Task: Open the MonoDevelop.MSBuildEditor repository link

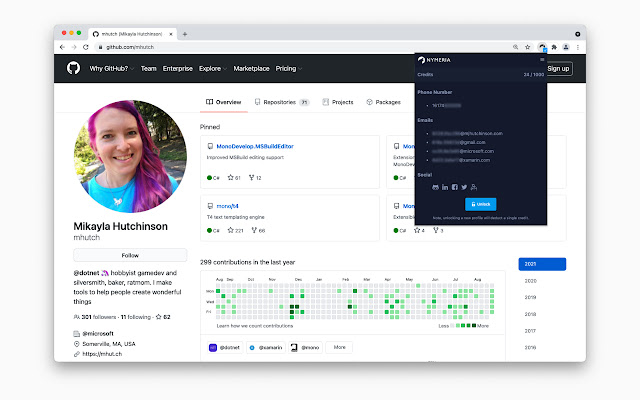Action: click(x=255, y=146)
